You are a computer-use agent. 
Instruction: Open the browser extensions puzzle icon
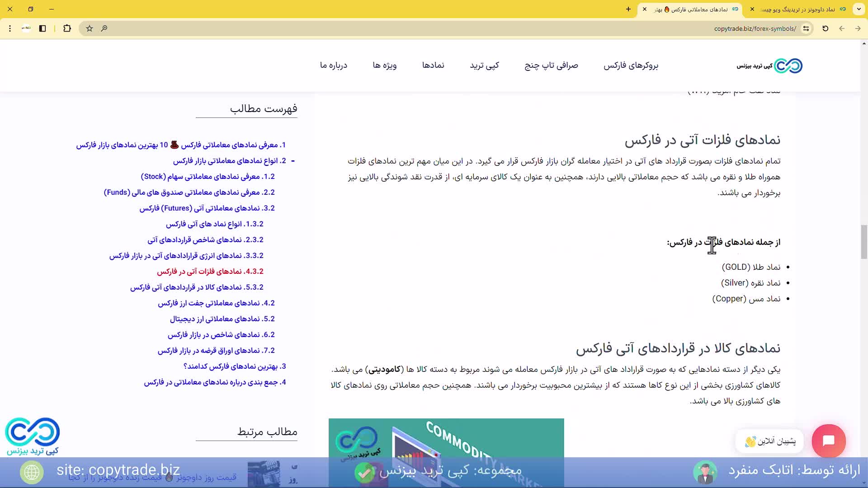pos(67,28)
